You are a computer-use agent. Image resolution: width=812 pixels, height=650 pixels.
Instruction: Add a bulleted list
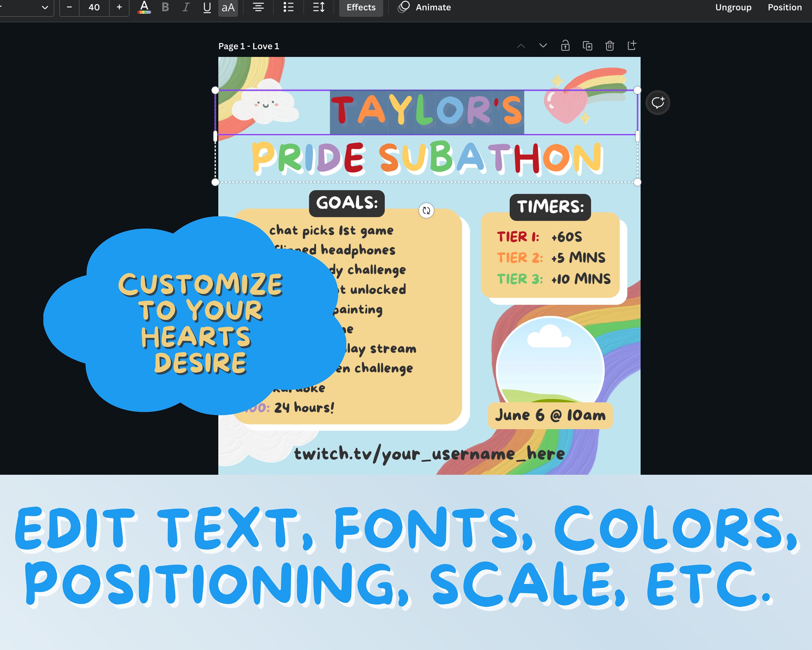coord(288,8)
